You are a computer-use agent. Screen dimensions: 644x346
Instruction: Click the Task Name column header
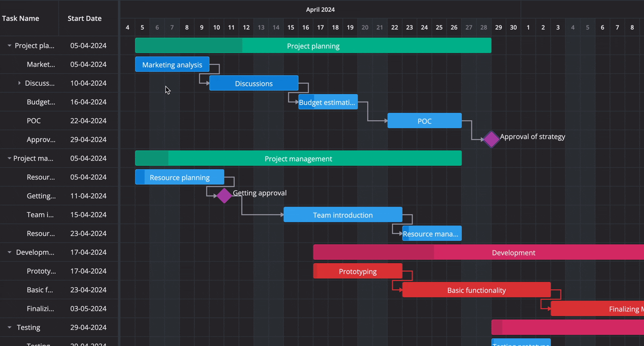21,19
